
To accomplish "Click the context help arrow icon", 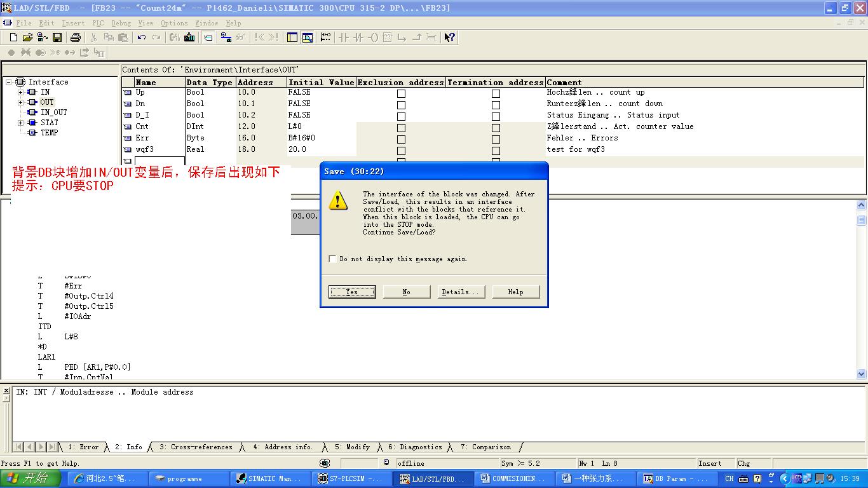I will tap(450, 37).
